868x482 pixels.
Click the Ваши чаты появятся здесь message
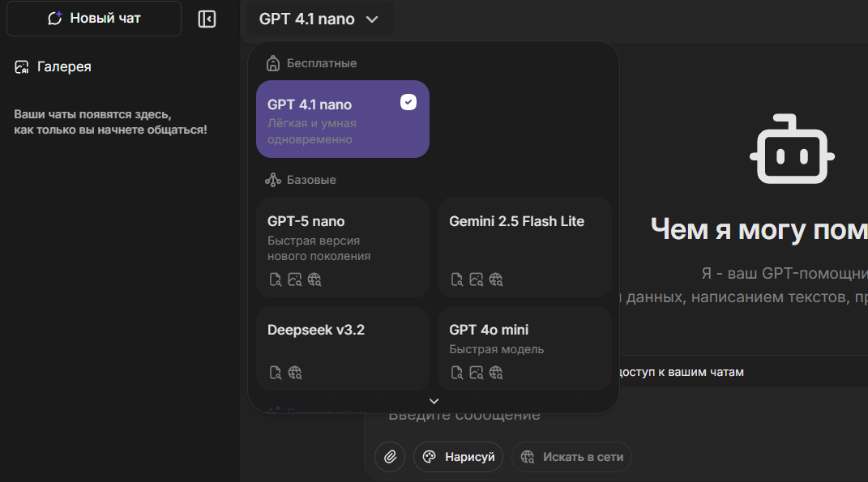click(111, 122)
